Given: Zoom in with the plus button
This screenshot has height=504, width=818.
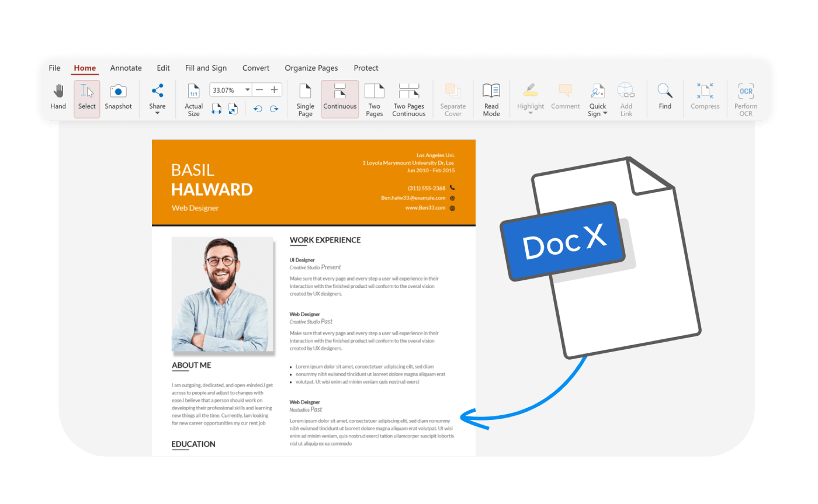Looking at the screenshot, I should (274, 90).
